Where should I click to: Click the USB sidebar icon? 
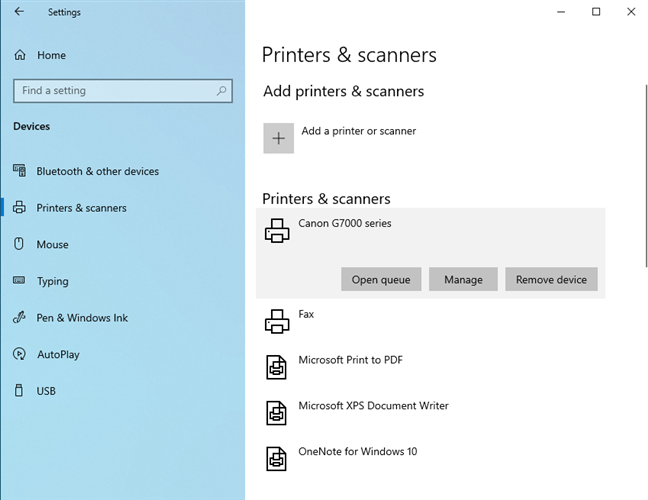point(19,390)
